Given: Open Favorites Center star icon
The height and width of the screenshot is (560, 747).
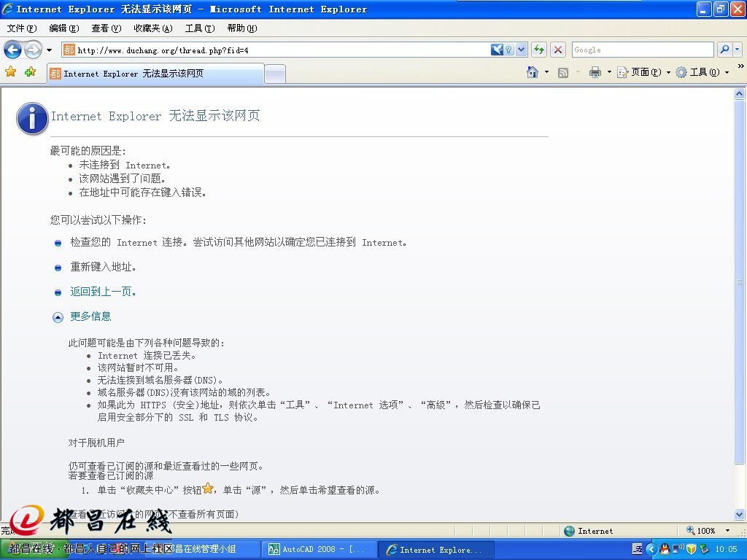Looking at the screenshot, I should click(x=10, y=72).
